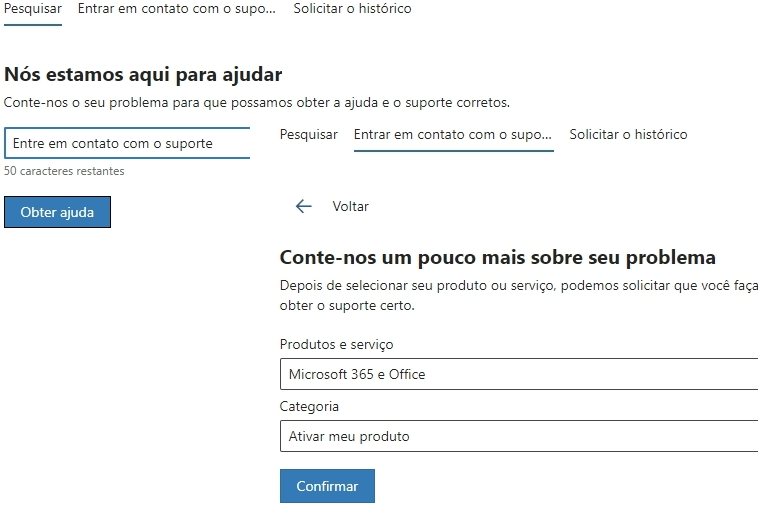This screenshot has width=760, height=509.
Task: Open Pesquisar tab in the inner panel row
Action: click(x=309, y=134)
